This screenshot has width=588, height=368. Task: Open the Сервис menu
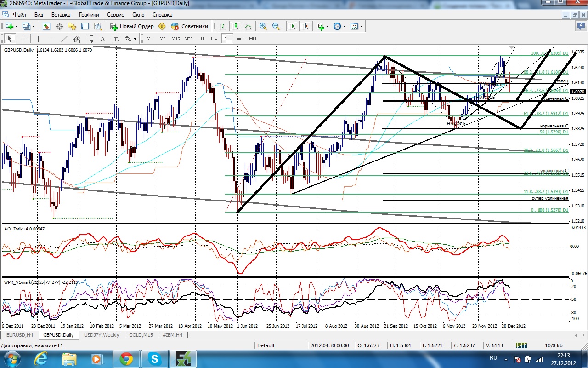(x=116, y=15)
